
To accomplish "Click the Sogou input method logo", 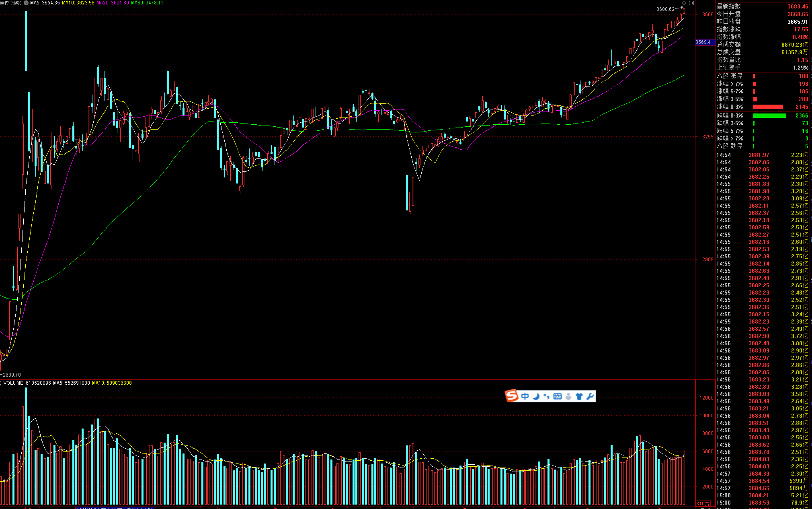I will tap(512, 396).
